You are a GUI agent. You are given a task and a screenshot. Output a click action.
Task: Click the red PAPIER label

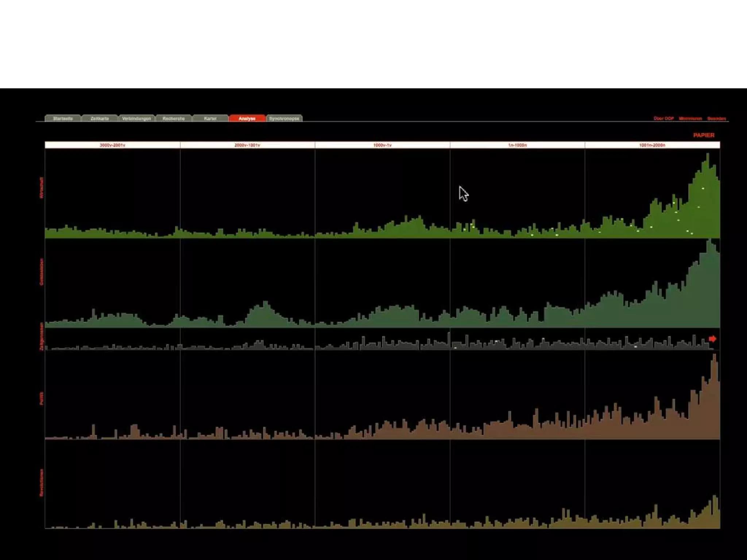[x=704, y=135]
